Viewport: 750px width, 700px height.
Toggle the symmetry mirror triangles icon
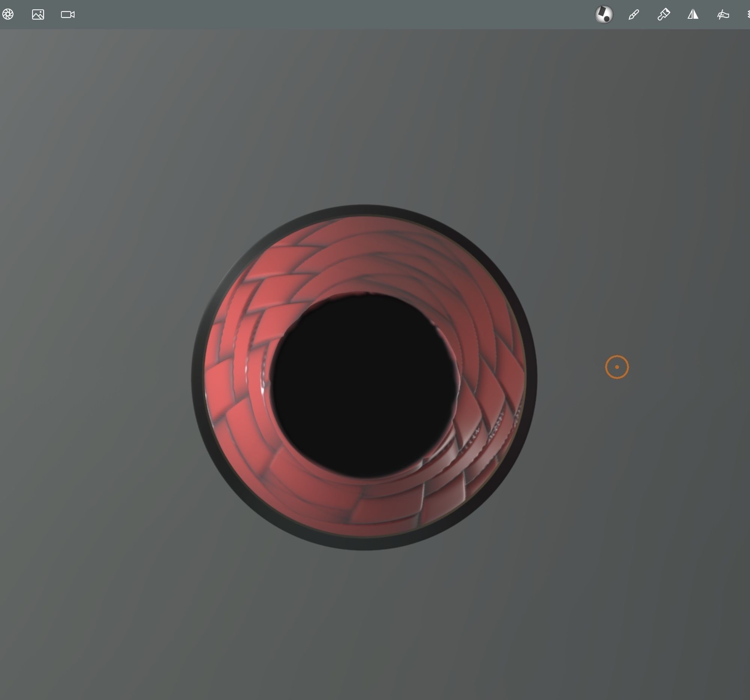(x=693, y=14)
